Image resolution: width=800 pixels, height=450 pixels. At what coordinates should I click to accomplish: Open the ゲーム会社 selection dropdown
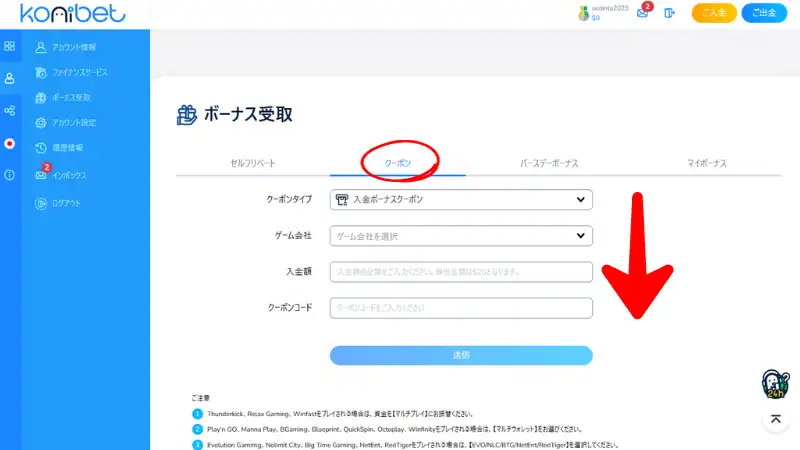[461, 236]
